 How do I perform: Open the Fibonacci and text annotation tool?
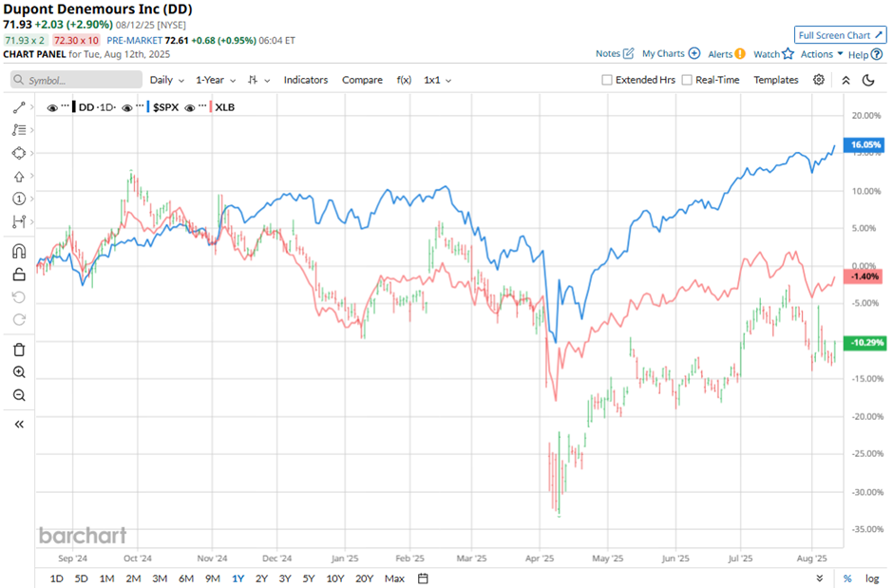coord(19,130)
